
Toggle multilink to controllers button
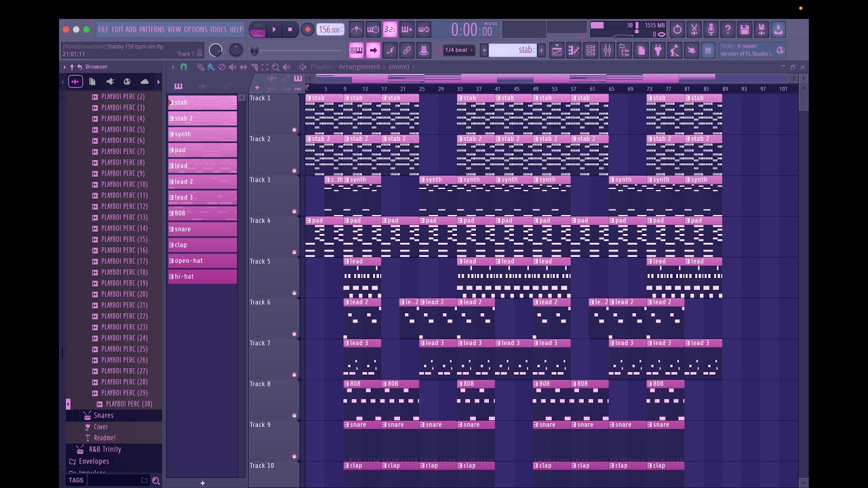coord(407,50)
